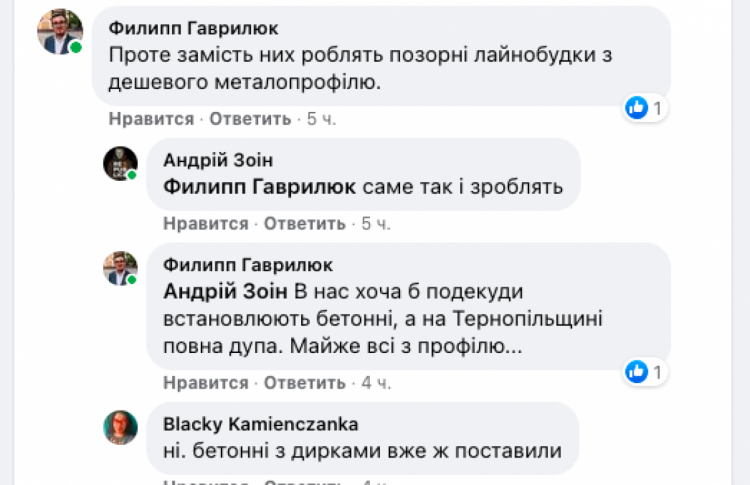Click like reaction icon on Тернопільщина reply
Screen dimensions: 750x485
[637, 372]
